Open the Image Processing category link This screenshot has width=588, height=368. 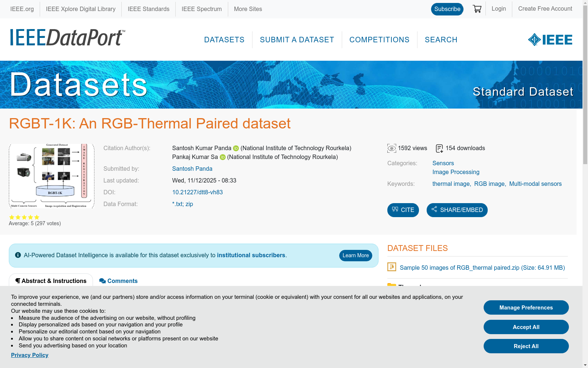click(456, 172)
